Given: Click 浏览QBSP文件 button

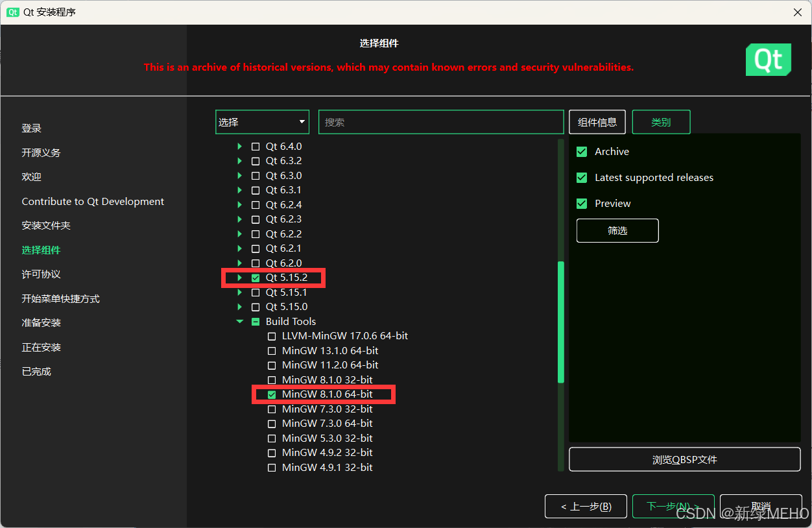Looking at the screenshot, I should click(x=685, y=459).
